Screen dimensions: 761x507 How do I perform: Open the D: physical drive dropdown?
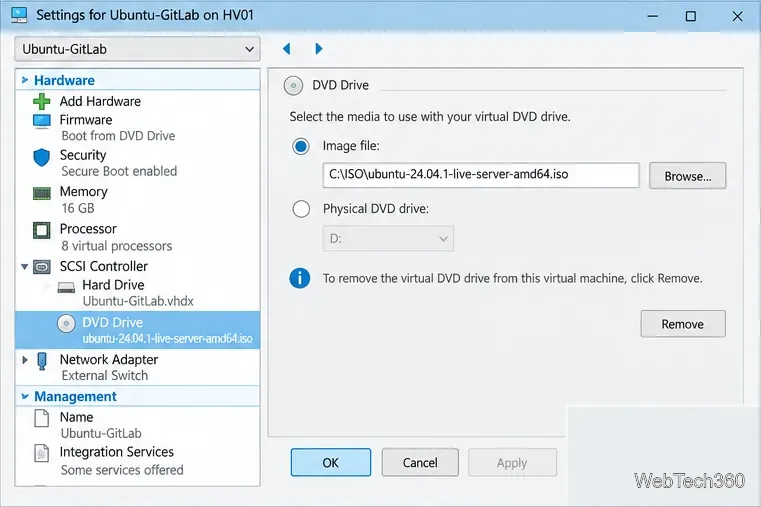click(x=388, y=238)
